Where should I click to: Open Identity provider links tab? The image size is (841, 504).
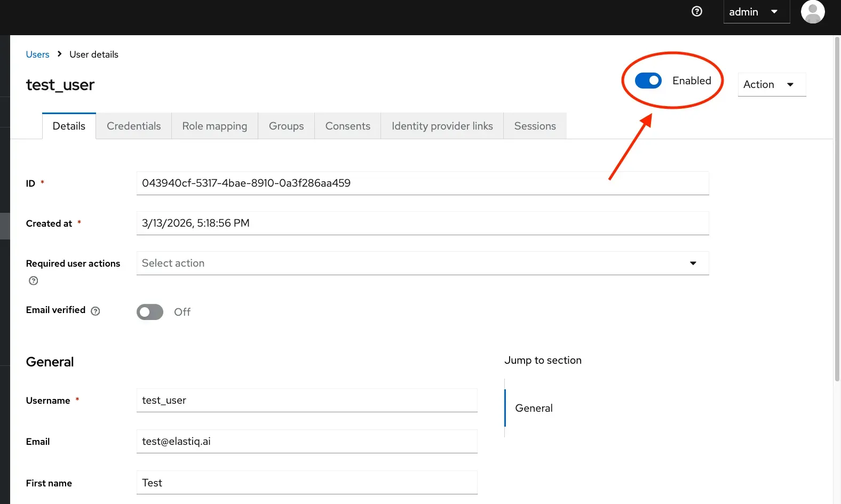point(442,126)
